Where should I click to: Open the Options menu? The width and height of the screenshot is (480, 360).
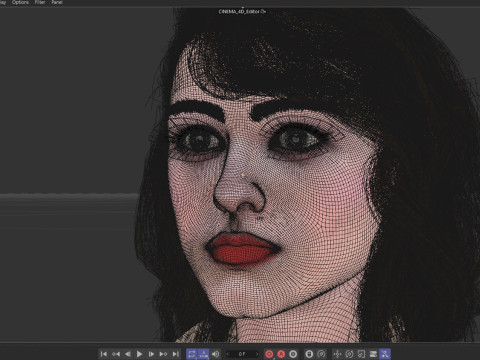click(x=20, y=2)
